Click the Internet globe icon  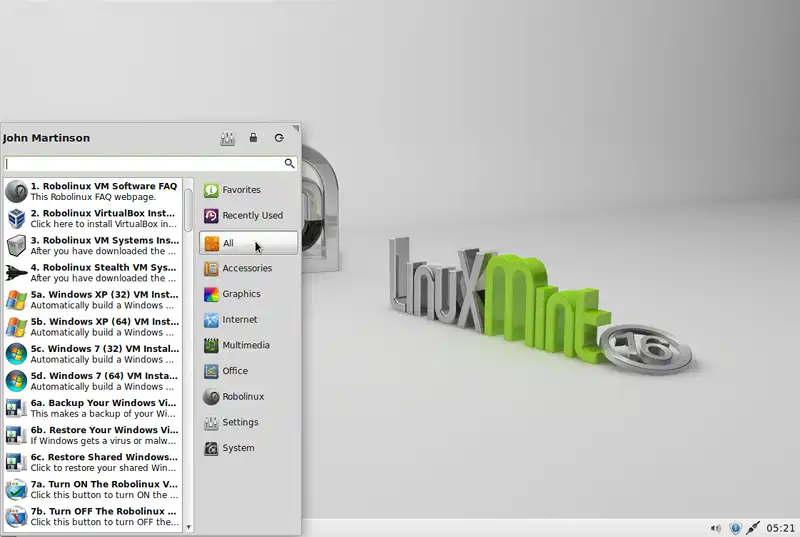(x=211, y=320)
